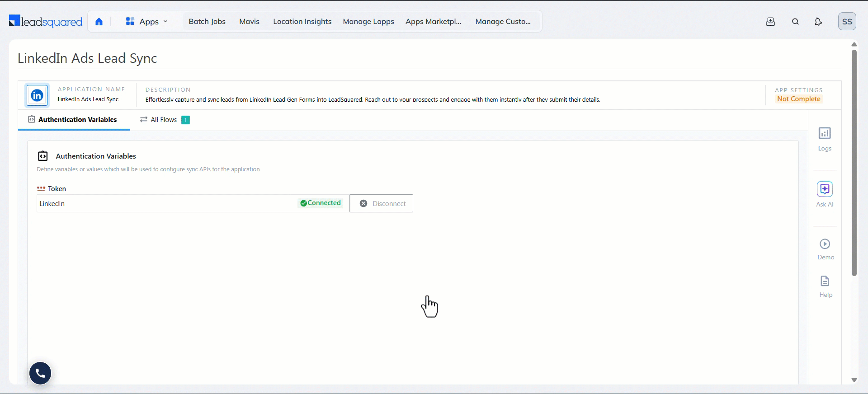868x394 pixels.
Task: Open the notifications bell
Action: (x=818, y=22)
